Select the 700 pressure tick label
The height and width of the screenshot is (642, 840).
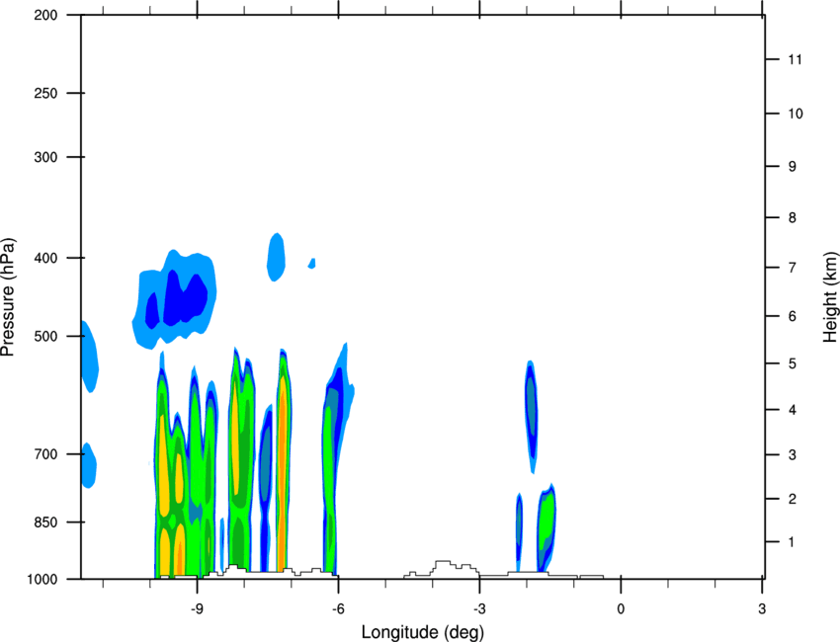[x=45, y=454]
